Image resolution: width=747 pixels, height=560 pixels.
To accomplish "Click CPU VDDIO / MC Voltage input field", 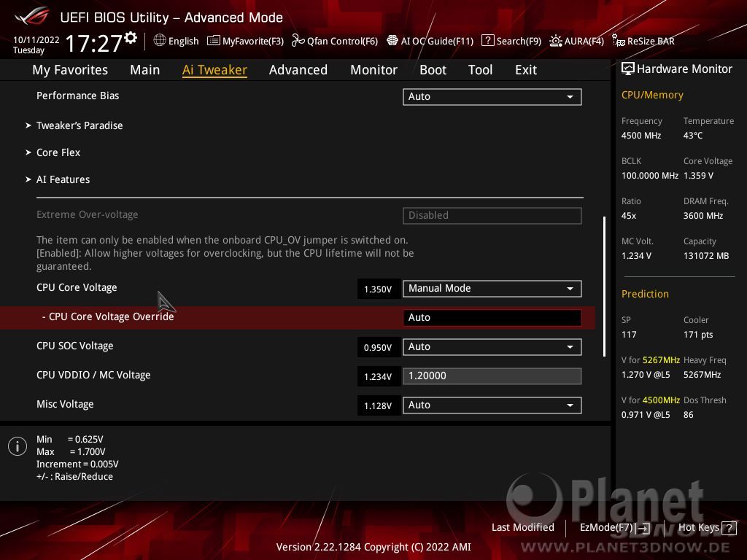I will point(492,376).
